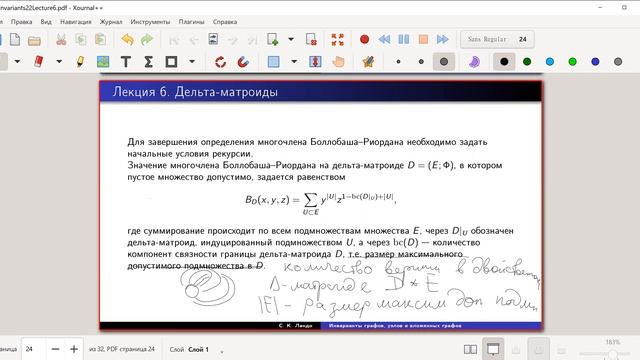
Task: Paste from clipboard via toolbar icon
Action: 100,40
